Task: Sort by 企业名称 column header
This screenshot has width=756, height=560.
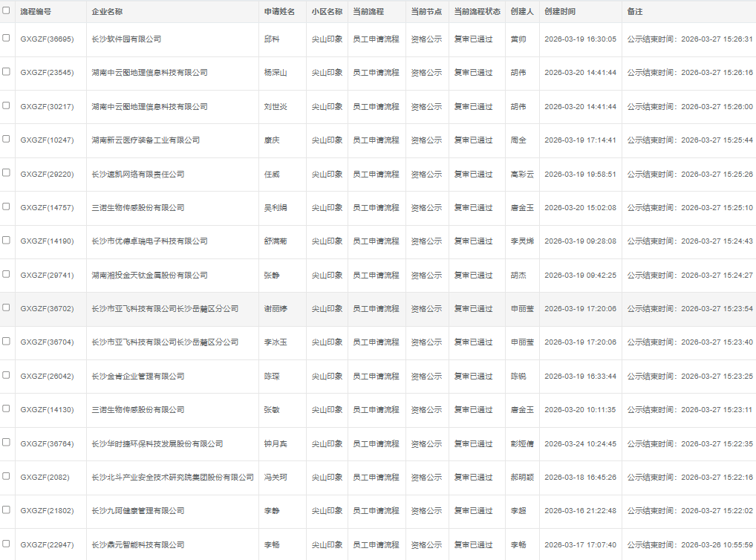Action: [107, 12]
